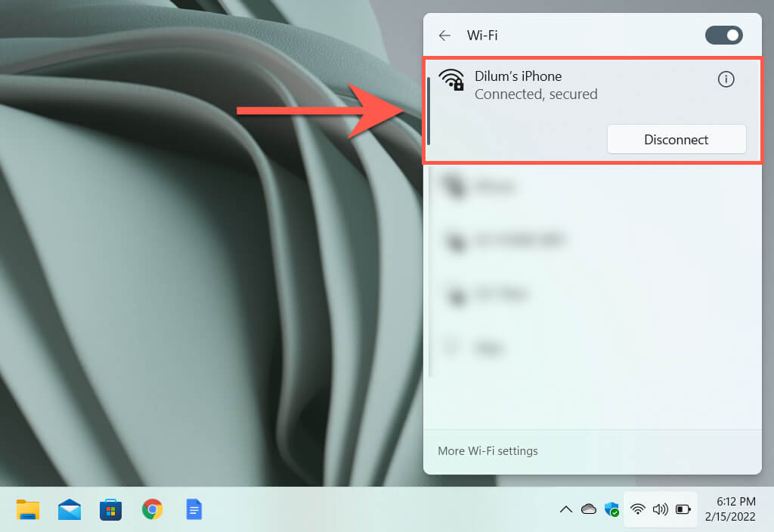Open File Explorer from the taskbar

[x=28, y=509]
